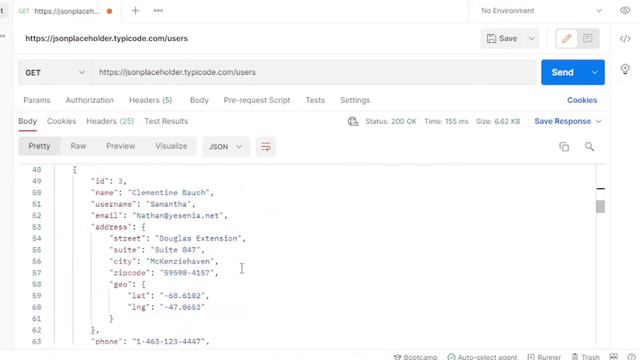This screenshot has width=640, height=360.
Task: Expand the Send button options arrow
Action: 595,73
